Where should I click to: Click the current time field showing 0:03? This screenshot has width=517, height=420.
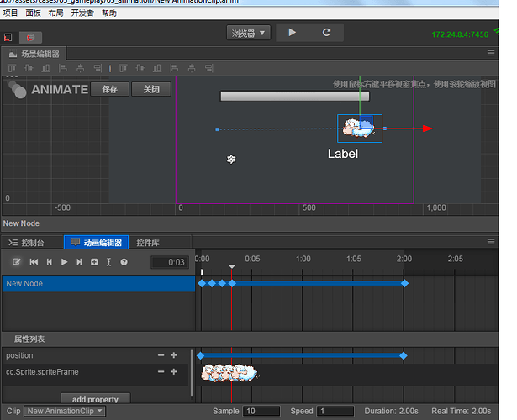click(170, 263)
